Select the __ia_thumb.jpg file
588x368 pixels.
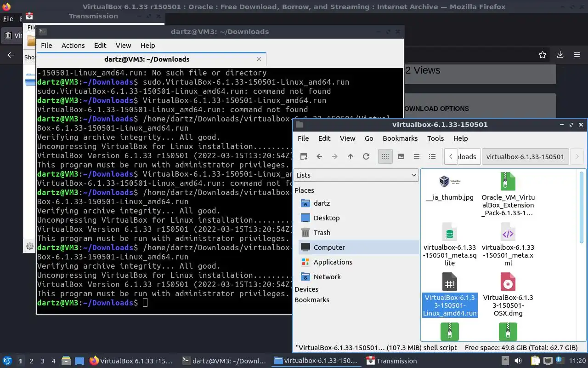coord(450,187)
